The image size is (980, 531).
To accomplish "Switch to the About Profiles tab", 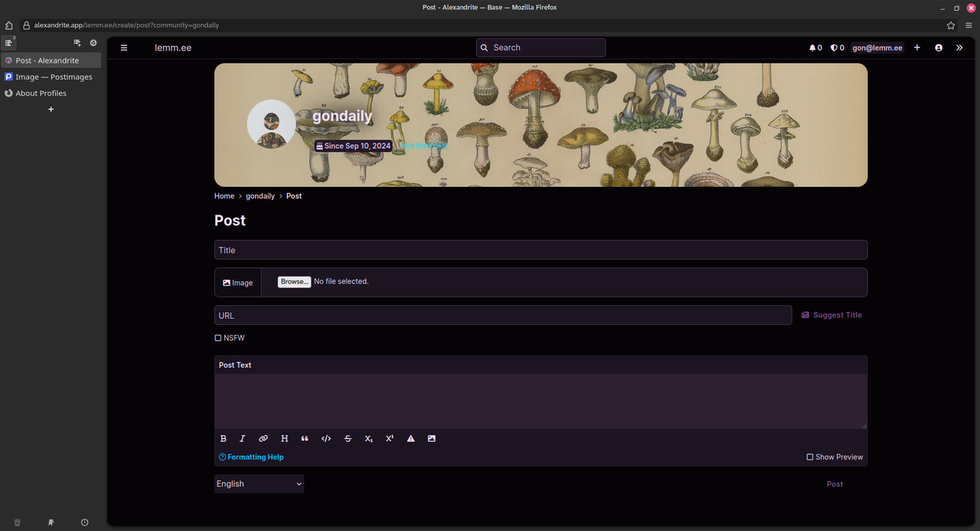I will coord(51,93).
